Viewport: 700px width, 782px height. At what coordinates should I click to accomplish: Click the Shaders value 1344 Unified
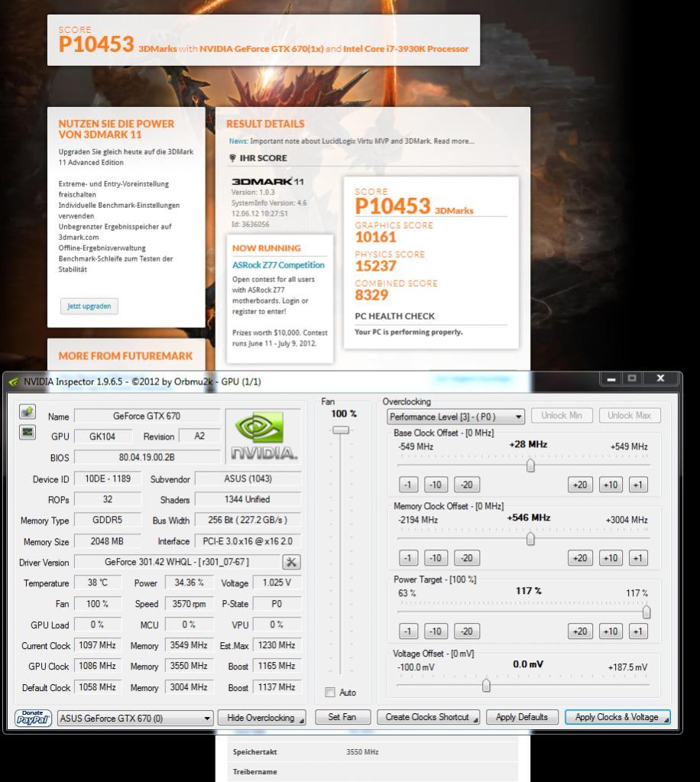[248, 499]
